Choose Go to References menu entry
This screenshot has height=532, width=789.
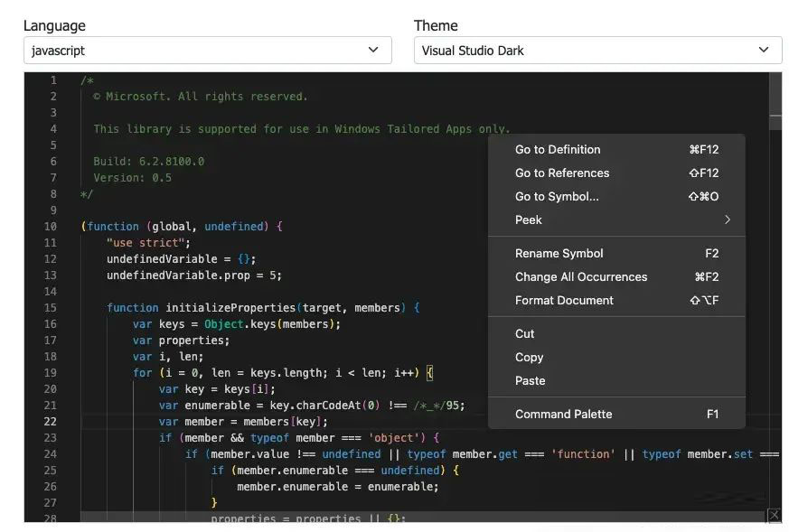point(562,173)
